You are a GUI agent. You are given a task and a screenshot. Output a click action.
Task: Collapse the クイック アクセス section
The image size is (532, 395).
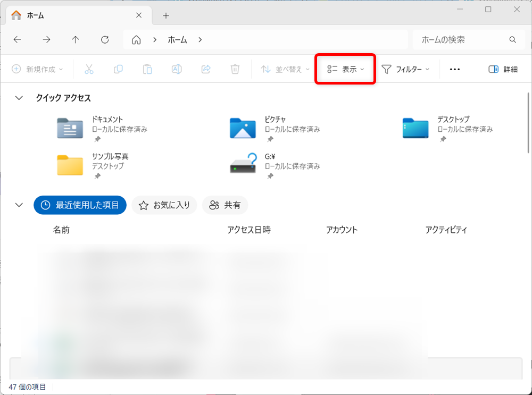19,98
